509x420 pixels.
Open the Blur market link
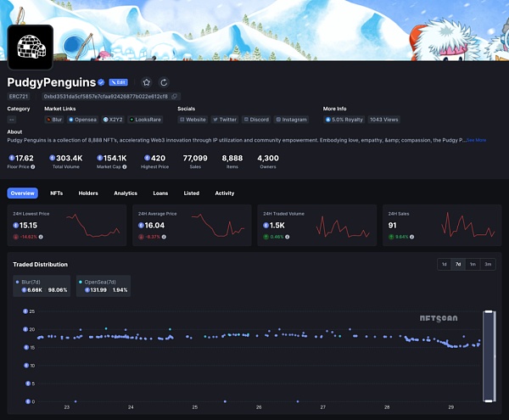pos(54,120)
